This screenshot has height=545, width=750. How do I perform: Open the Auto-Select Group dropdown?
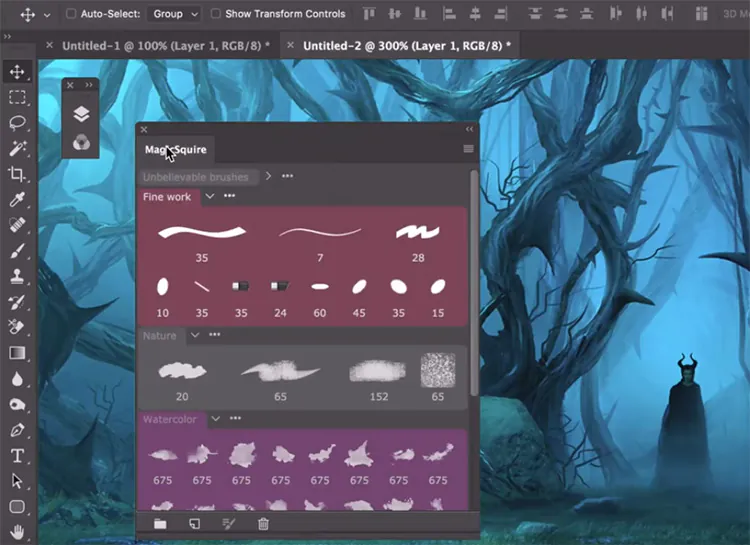click(174, 14)
